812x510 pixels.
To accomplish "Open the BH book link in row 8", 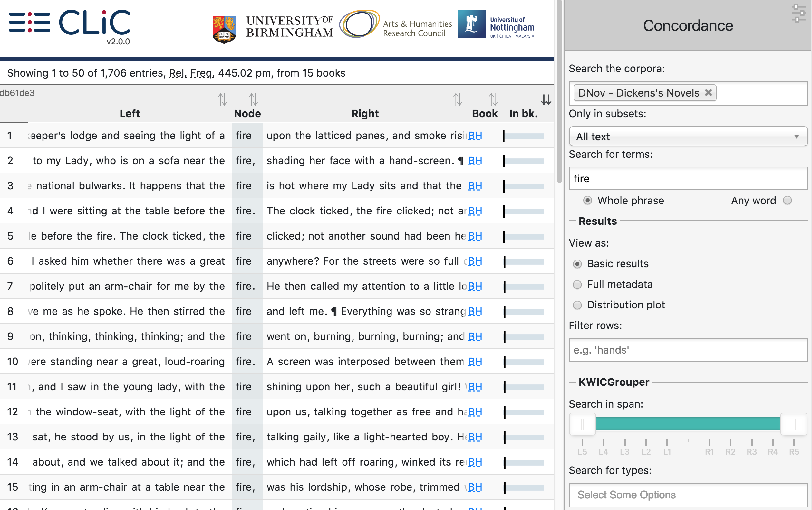I will [x=475, y=312].
